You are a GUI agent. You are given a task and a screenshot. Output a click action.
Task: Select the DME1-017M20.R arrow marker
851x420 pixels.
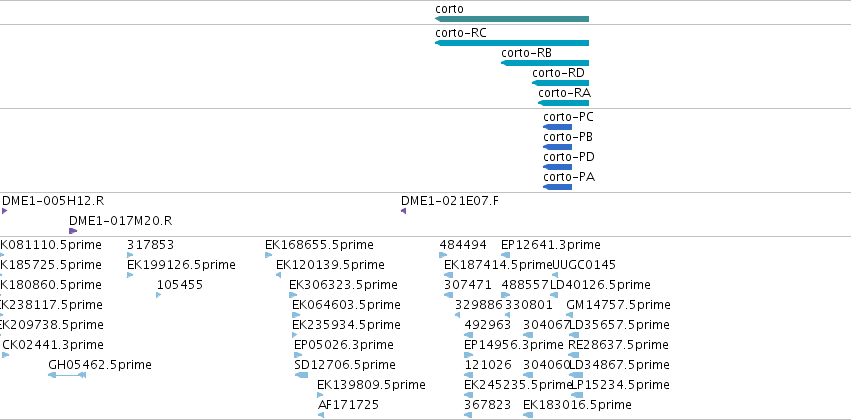[x=73, y=231]
